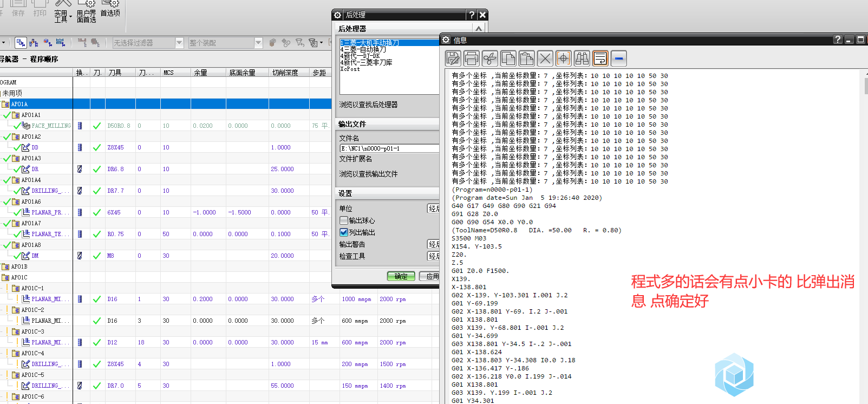Switch to the Geometry View icon
The height and width of the screenshot is (404, 868).
point(48,42)
